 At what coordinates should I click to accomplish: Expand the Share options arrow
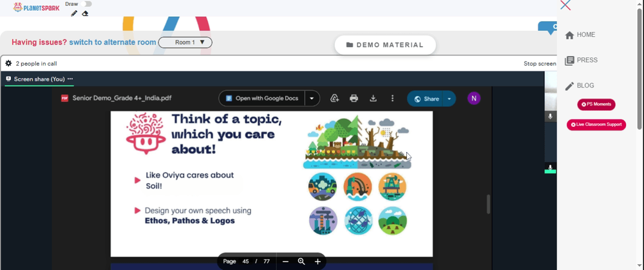[x=450, y=99]
